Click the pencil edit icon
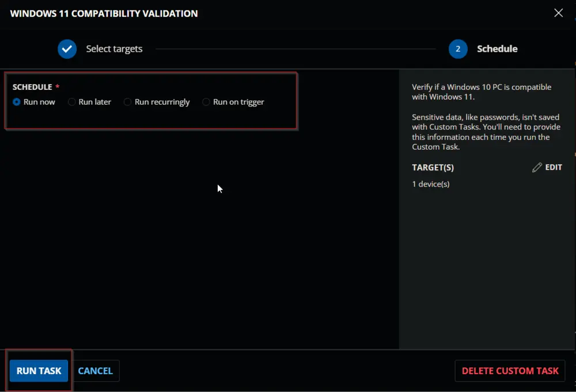 [x=537, y=168]
